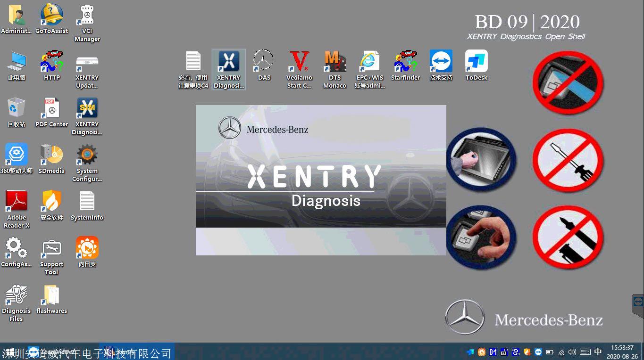Open Support Tool shortcut
This screenshot has height=360, width=644.
coord(52,256)
